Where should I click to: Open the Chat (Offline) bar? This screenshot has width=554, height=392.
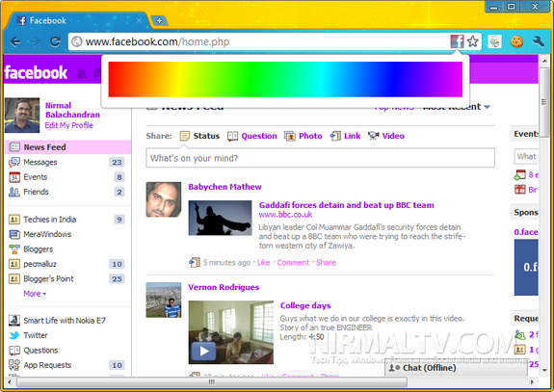[456, 368]
